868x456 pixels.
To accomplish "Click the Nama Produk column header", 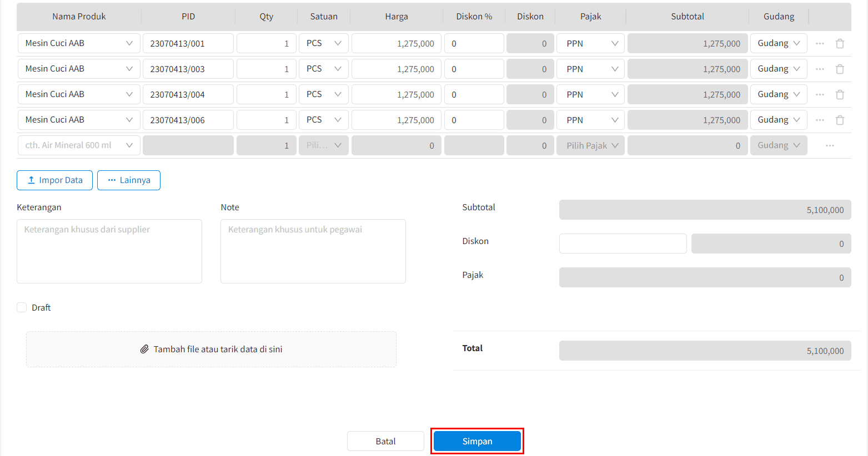I will [79, 17].
